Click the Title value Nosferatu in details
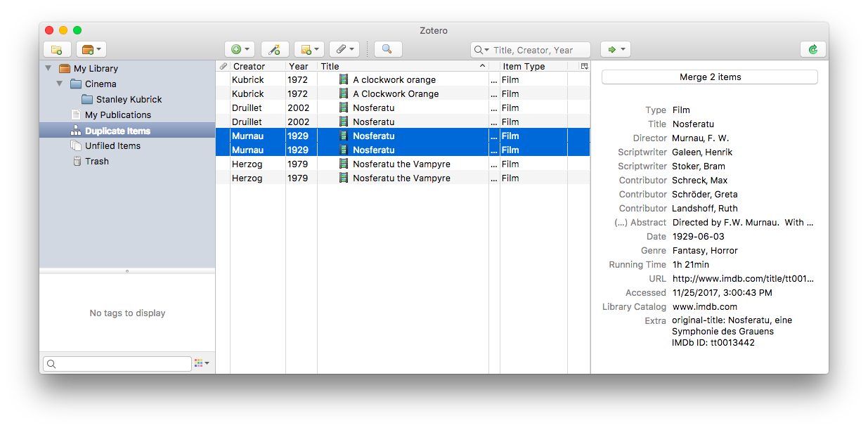This screenshot has height=430, width=868. (693, 124)
